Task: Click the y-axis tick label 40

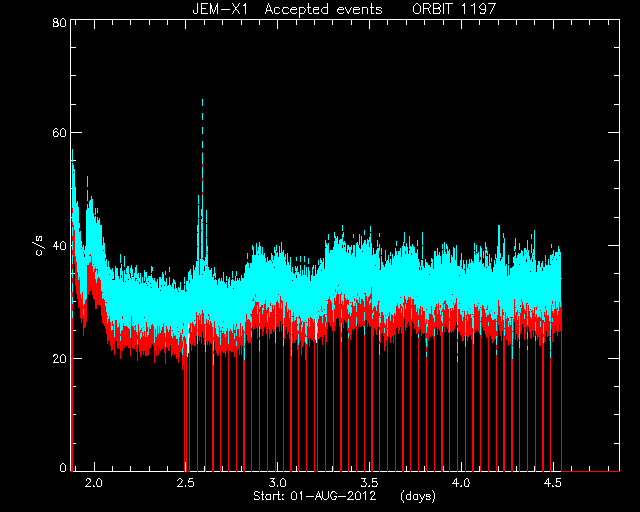Action: tap(60, 246)
